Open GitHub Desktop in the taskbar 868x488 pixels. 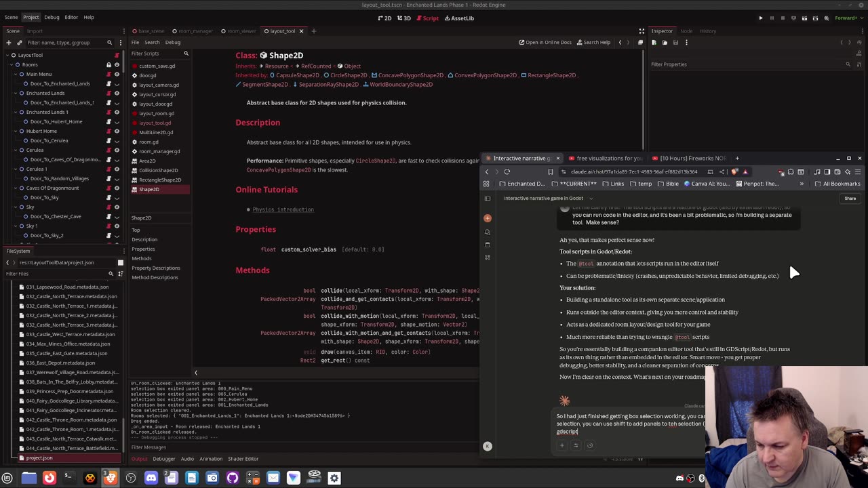[x=232, y=478]
